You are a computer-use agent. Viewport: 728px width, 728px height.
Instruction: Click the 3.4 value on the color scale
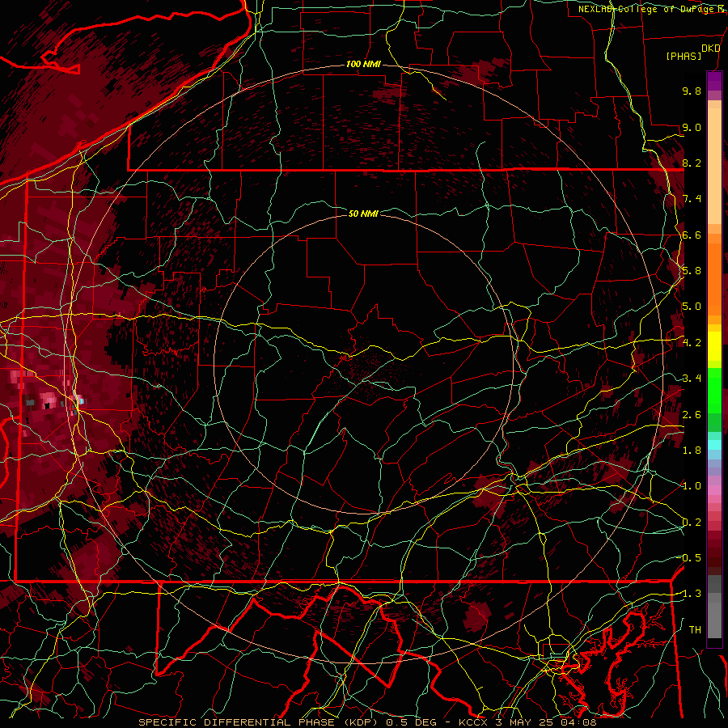point(692,379)
